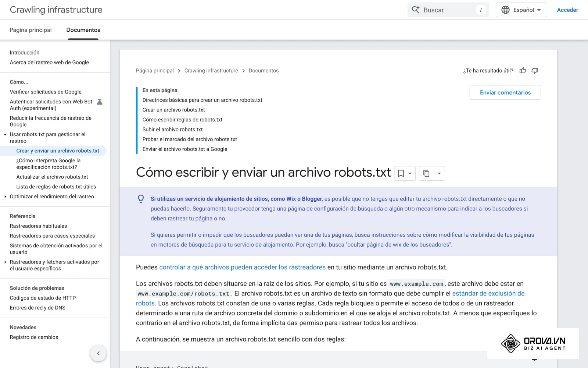Screen dimensions: 588x368
Task: Open 'Reducir la frecuencia de rastreo' page
Action: 51,121
